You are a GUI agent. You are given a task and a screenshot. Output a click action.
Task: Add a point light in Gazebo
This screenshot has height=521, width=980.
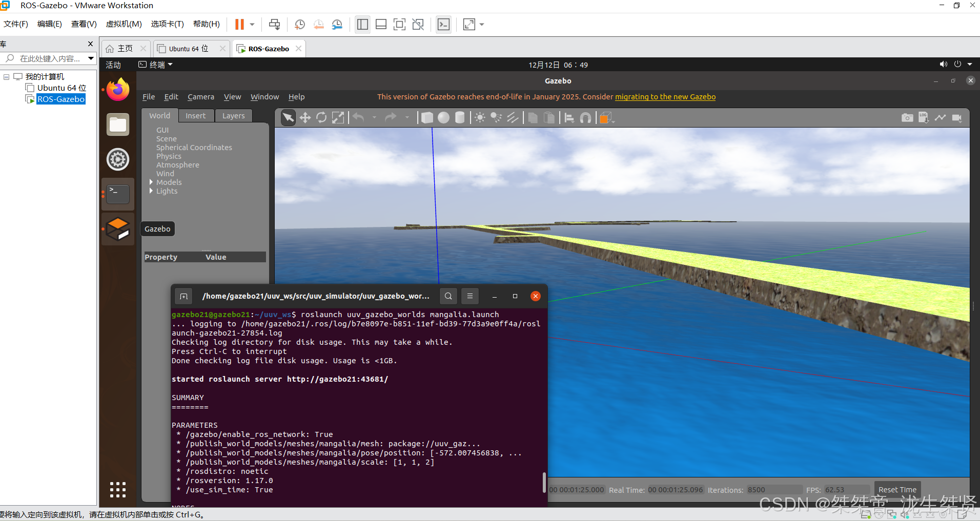point(480,118)
